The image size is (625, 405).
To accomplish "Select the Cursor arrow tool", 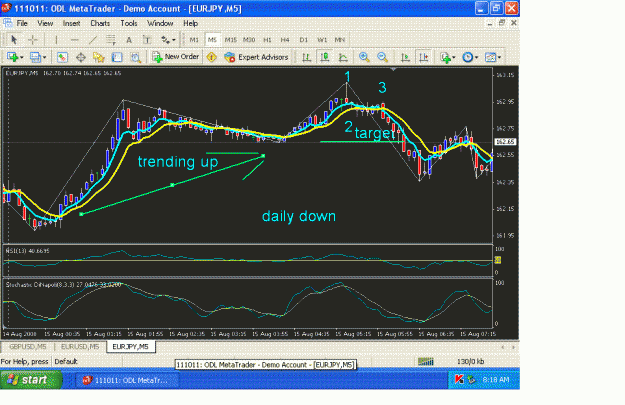I will pyautogui.click(x=14, y=39).
